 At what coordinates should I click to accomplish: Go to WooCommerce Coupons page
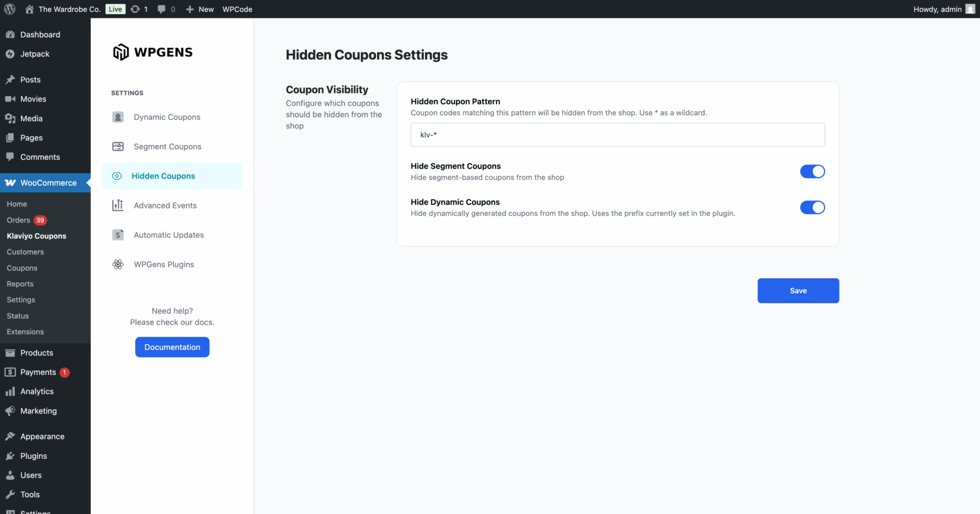pos(22,268)
